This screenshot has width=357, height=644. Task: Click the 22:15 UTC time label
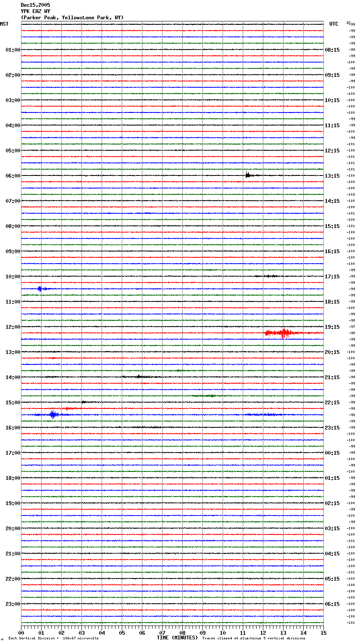[x=332, y=403]
